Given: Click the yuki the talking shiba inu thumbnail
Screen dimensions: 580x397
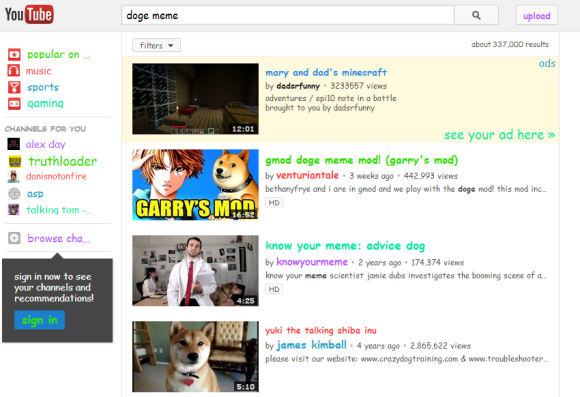Looking at the screenshot, I should click(195, 356).
